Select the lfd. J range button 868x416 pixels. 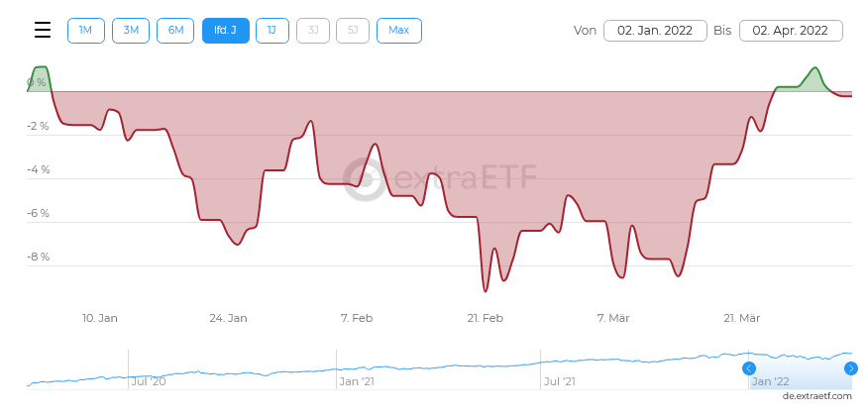click(x=225, y=31)
